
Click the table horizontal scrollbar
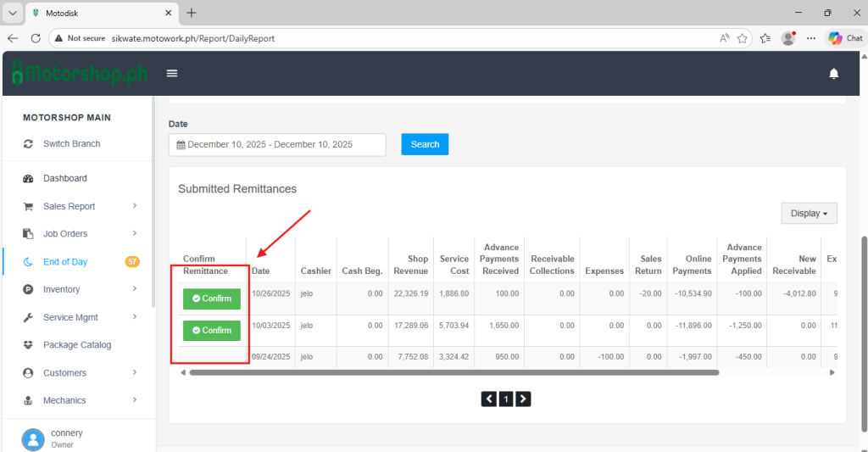[x=453, y=372]
